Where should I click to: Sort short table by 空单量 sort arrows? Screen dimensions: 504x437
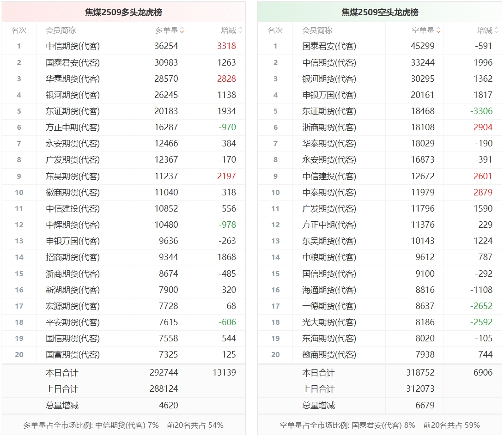(x=438, y=30)
